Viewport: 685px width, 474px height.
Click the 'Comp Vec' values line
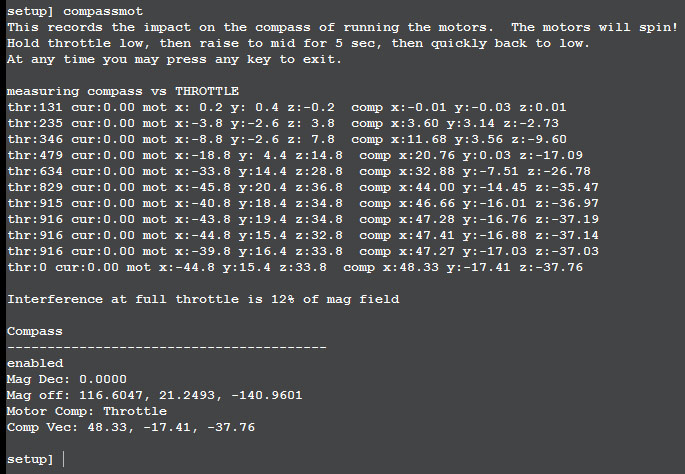point(131,427)
